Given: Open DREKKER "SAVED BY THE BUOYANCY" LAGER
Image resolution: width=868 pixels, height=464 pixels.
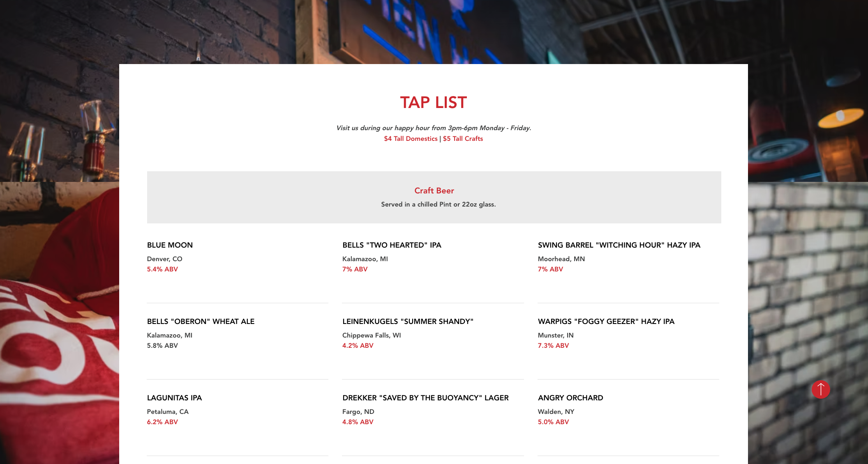Looking at the screenshot, I should click(425, 398).
